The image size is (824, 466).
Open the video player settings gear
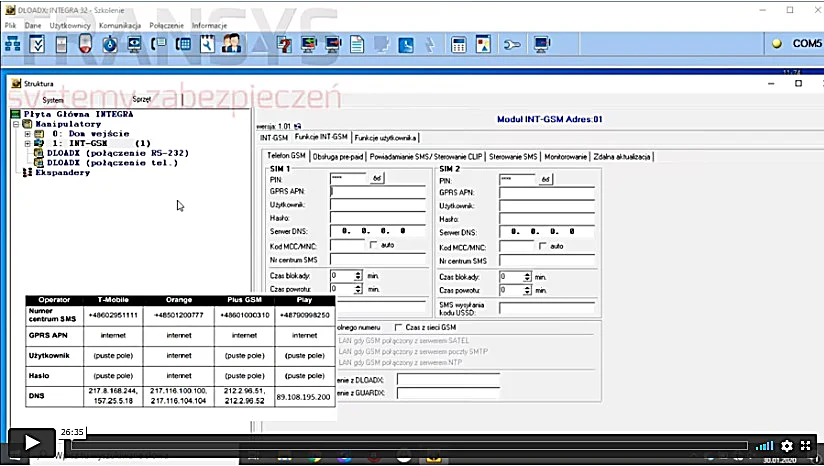point(787,446)
